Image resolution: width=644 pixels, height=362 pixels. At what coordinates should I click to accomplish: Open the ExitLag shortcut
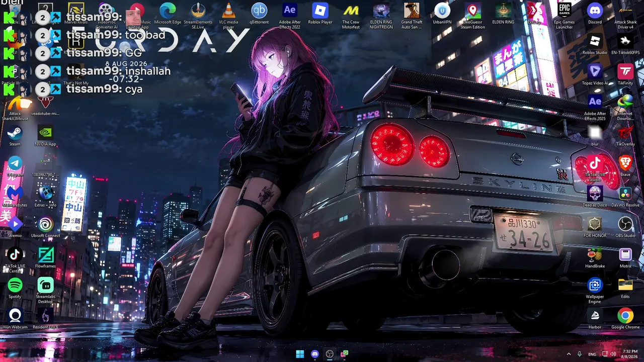[x=534, y=14]
